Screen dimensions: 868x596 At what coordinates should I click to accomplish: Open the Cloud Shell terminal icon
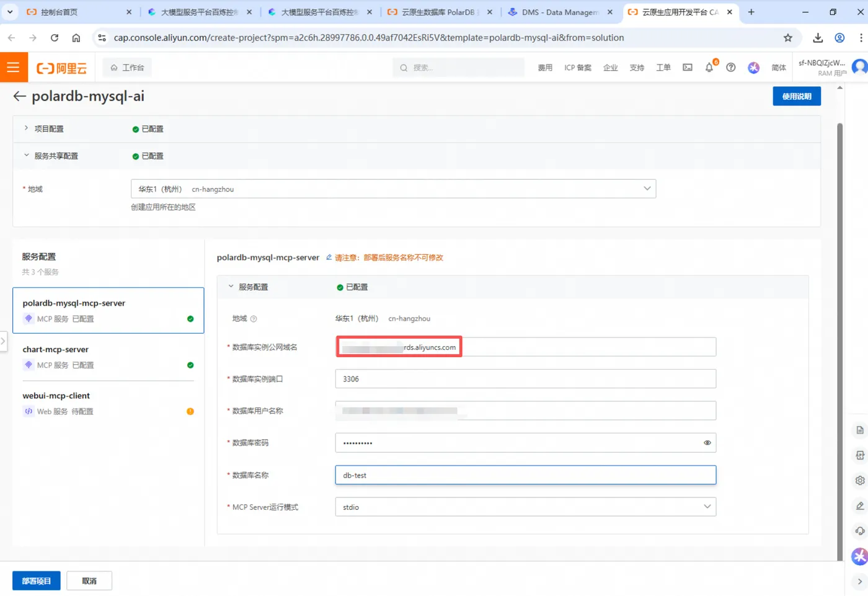pyautogui.click(x=688, y=68)
